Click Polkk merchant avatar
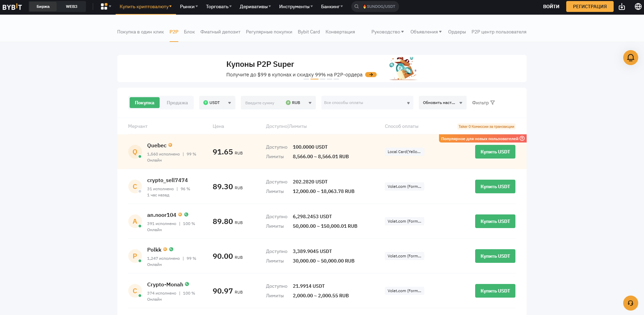This screenshot has height=315, width=644. 135,256
